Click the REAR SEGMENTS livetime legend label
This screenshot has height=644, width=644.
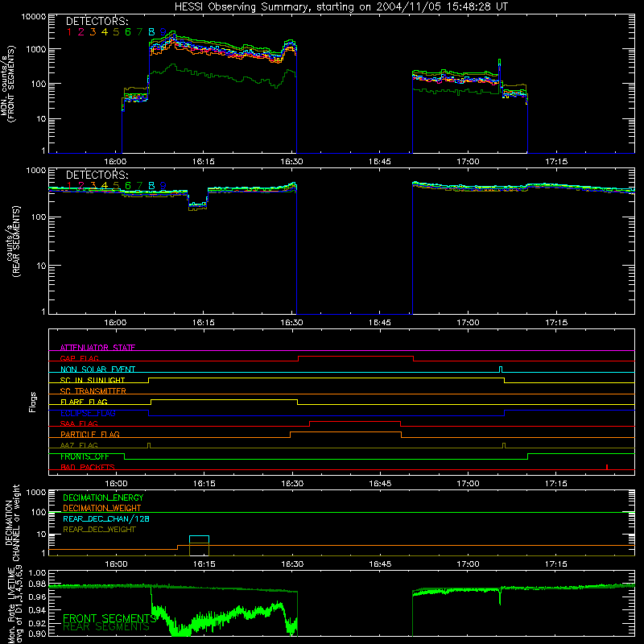click(x=106, y=627)
